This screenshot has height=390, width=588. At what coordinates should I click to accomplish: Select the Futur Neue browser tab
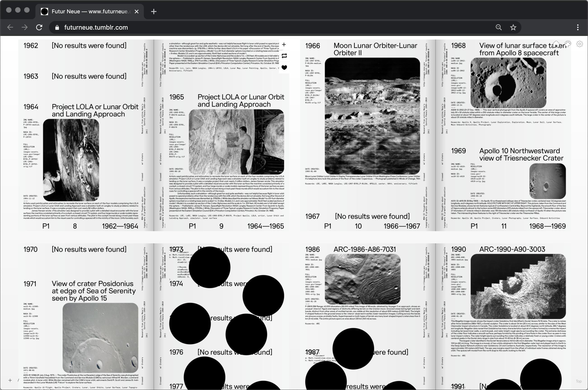coord(89,12)
